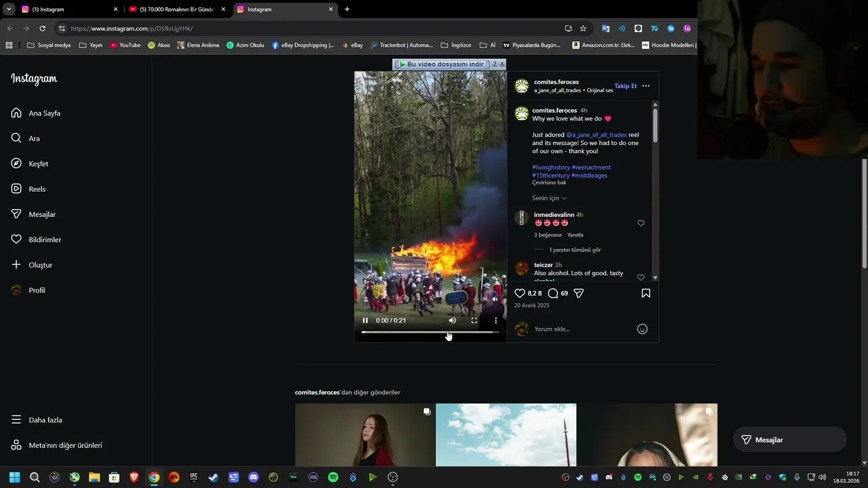Open eBay Dropshipping bookmark
Viewport: 868px width, 488px height.
pyautogui.click(x=303, y=45)
